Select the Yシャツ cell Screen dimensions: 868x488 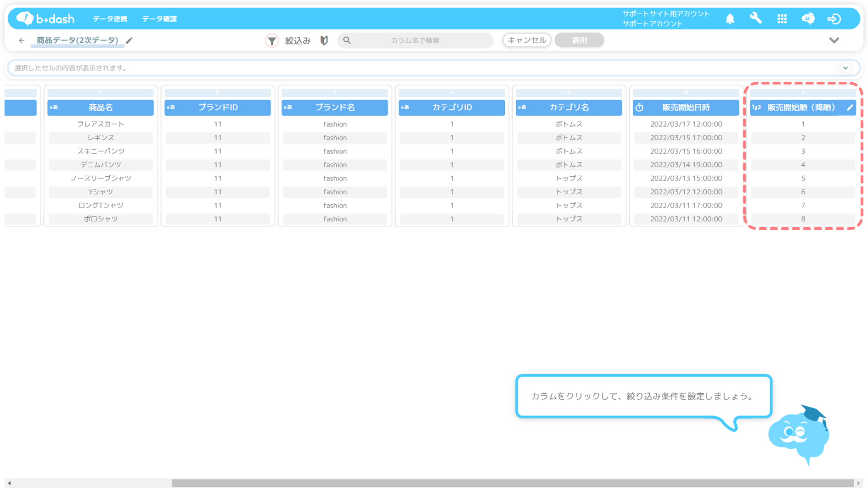point(101,192)
